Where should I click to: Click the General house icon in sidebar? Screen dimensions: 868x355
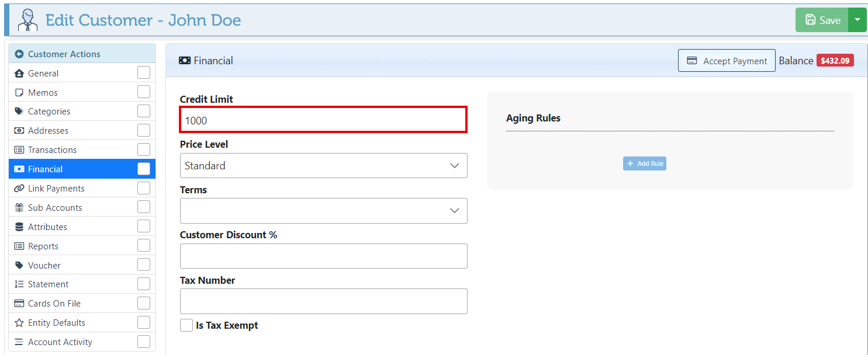[19, 74]
